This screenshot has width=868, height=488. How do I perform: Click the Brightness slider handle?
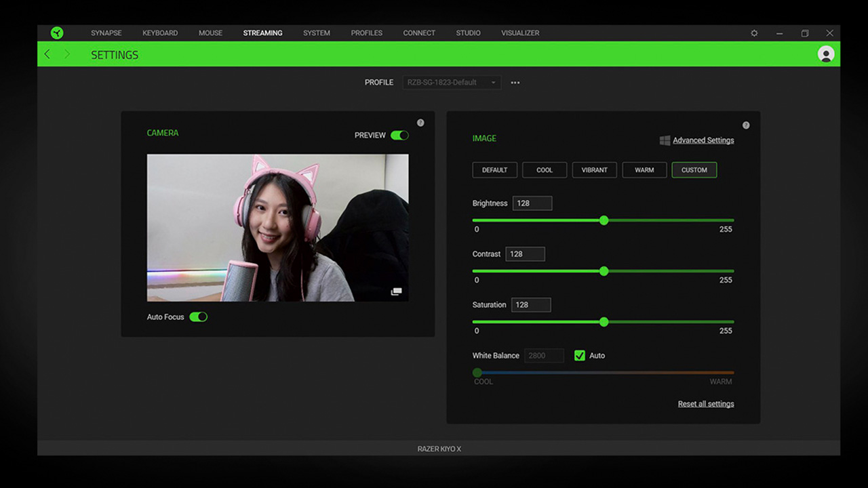604,220
